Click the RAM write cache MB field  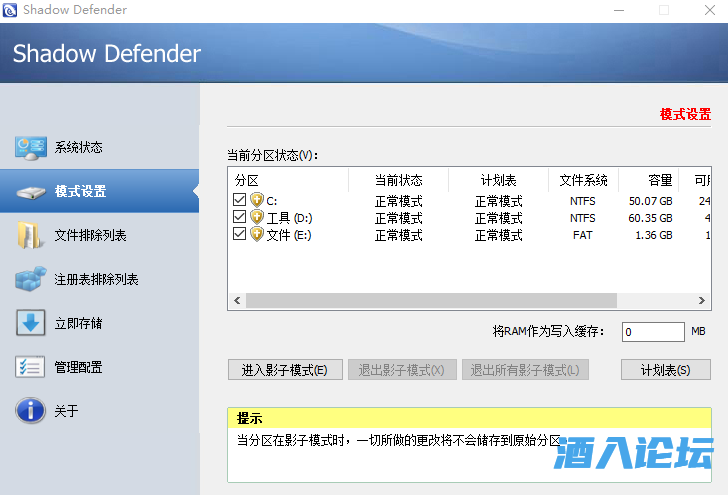(x=653, y=332)
